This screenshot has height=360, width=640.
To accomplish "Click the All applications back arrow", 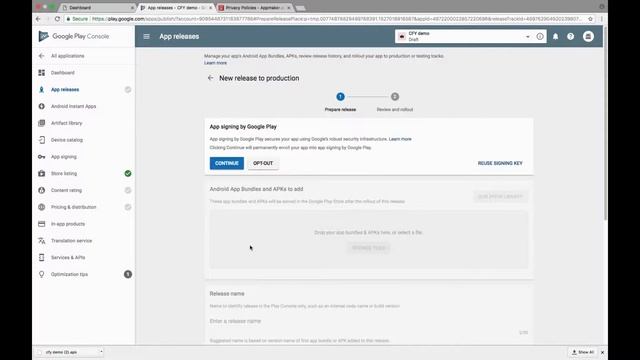I will pyautogui.click(x=42, y=56).
